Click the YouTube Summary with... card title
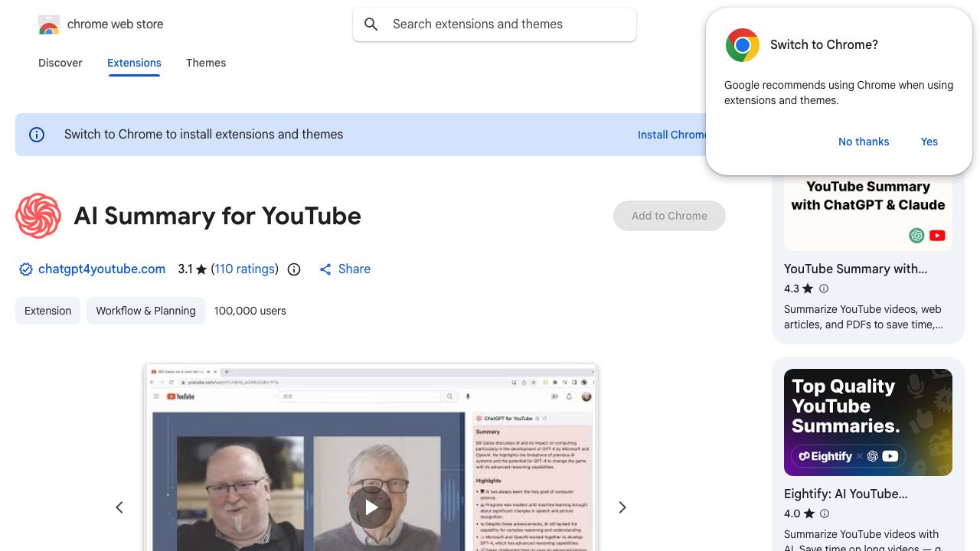Image resolution: width=980 pixels, height=551 pixels. 855,269
